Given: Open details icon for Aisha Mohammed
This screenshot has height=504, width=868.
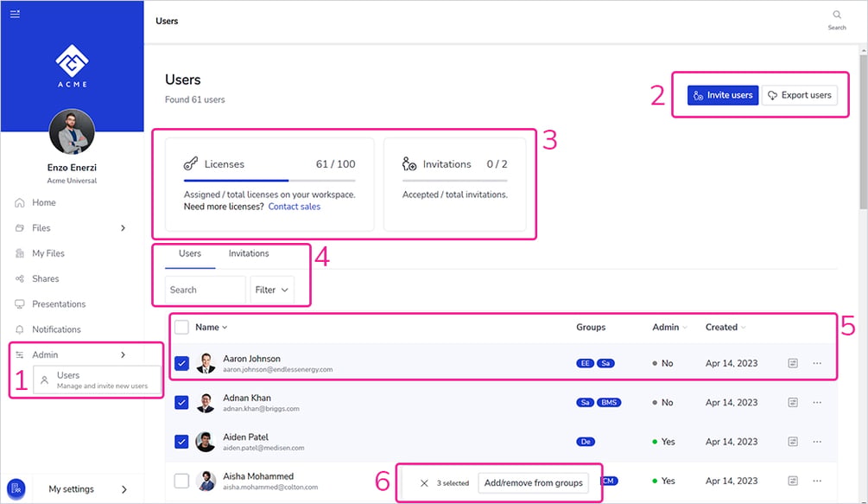Looking at the screenshot, I should click(x=793, y=481).
